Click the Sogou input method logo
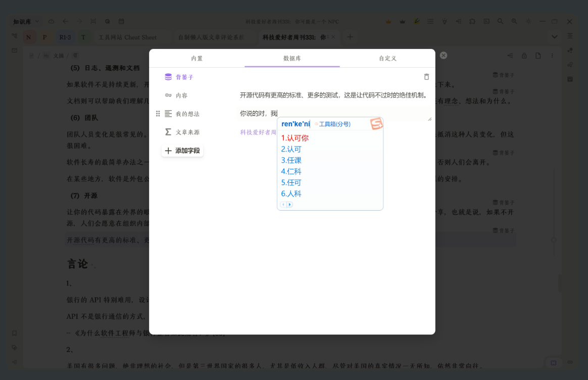Image resolution: width=588 pixels, height=380 pixels. [x=376, y=123]
